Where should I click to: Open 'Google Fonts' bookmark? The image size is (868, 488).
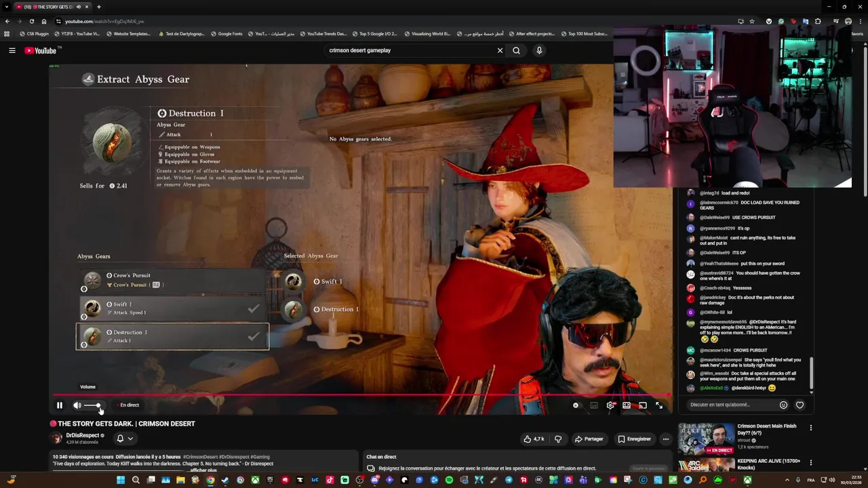coord(226,33)
